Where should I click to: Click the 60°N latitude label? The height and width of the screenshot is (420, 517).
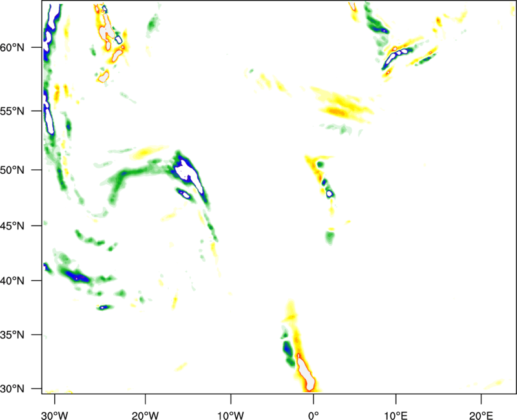(12, 47)
